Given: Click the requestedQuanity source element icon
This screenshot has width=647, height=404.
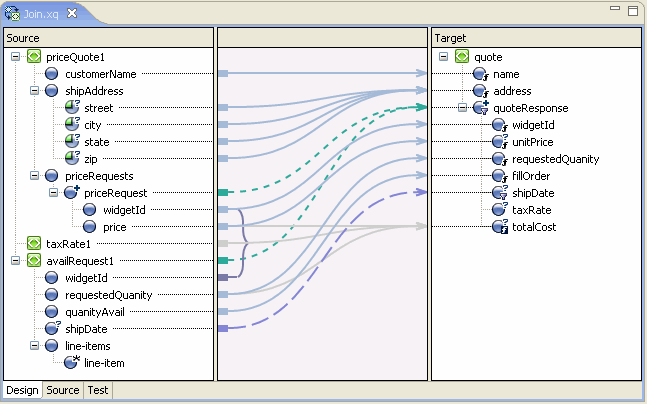Looking at the screenshot, I should point(52,295).
